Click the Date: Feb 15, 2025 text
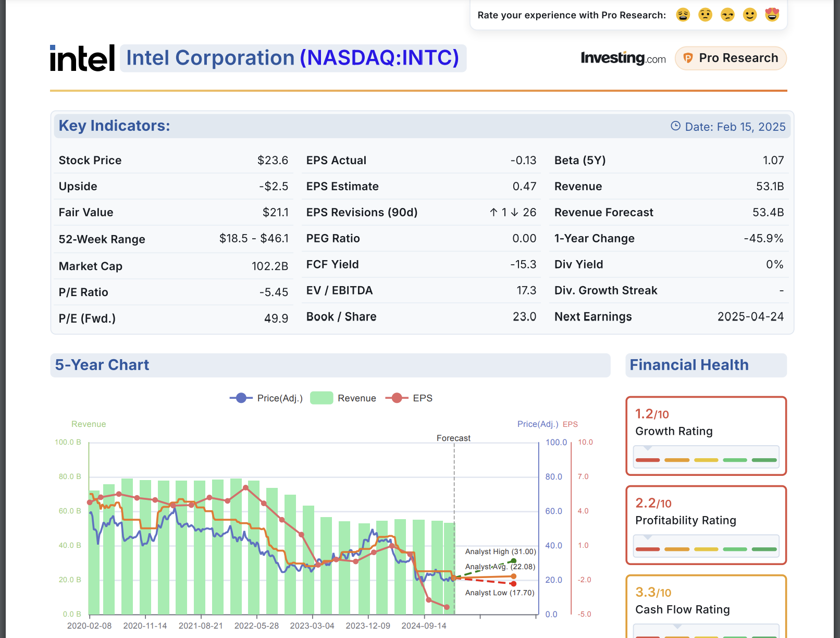The height and width of the screenshot is (638, 840). pyautogui.click(x=735, y=127)
